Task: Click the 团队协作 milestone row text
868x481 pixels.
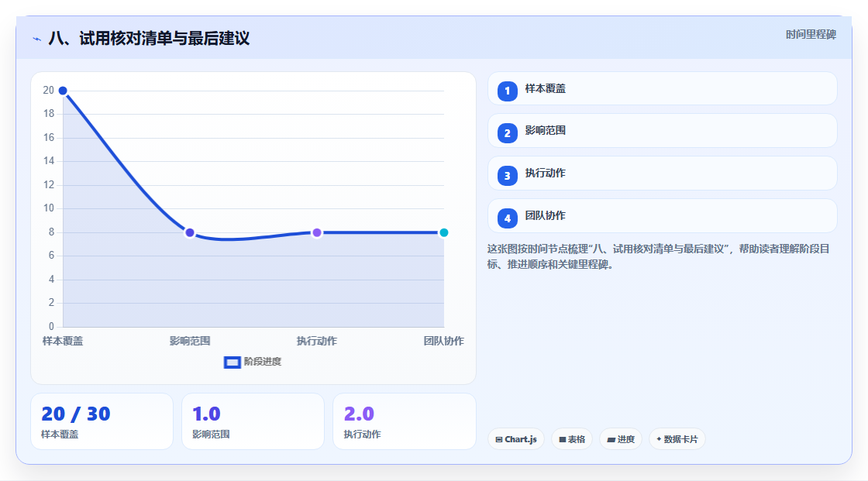Action: pyautogui.click(x=546, y=216)
